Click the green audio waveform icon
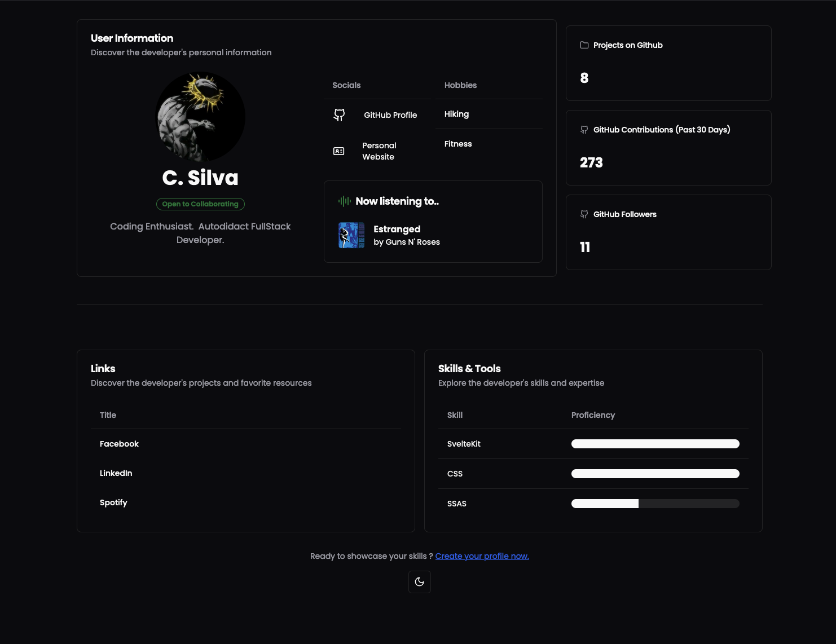Image resolution: width=836 pixels, height=644 pixels. (345, 201)
